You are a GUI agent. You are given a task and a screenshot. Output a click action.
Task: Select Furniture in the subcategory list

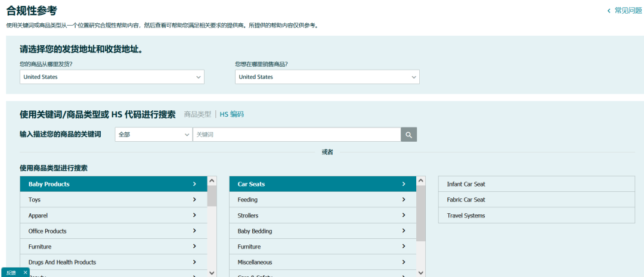point(323,247)
